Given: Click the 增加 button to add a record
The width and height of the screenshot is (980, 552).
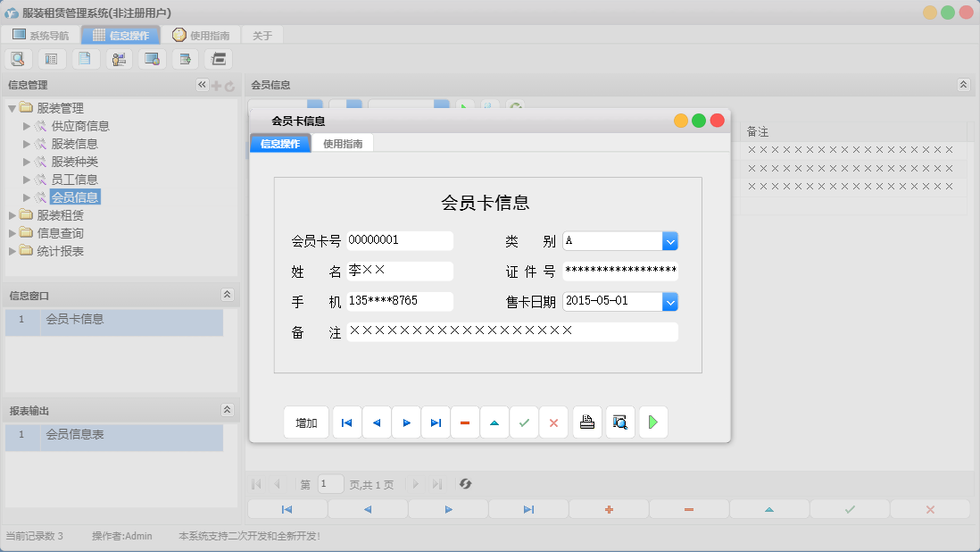Looking at the screenshot, I should [306, 422].
